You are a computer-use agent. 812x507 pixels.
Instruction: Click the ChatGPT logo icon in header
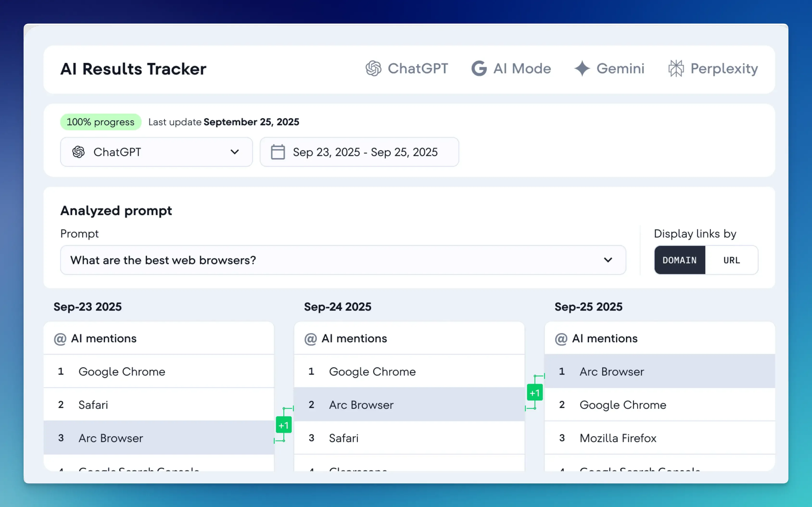coord(373,68)
